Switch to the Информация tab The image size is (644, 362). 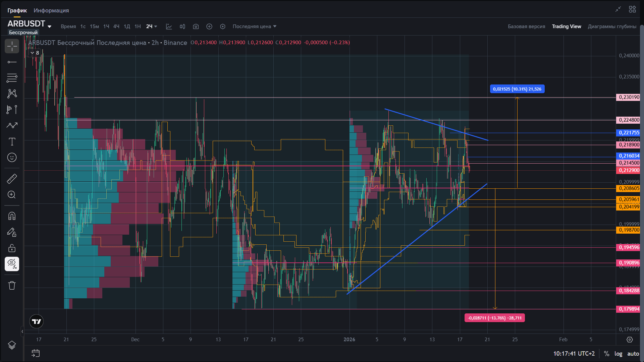pyautogui.click(x=51, y=10)
